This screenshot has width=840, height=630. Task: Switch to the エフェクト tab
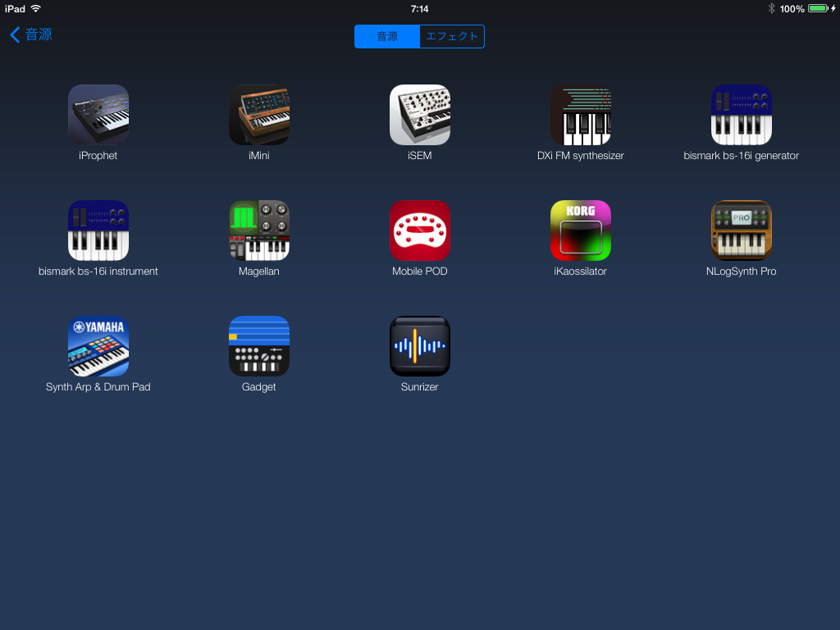click(x=452, y=36)
